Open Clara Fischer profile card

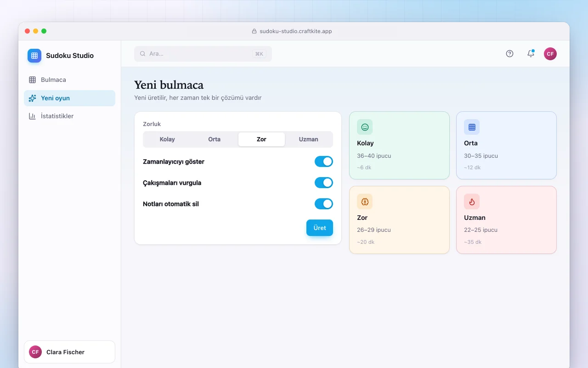click(x=69, y=352)
